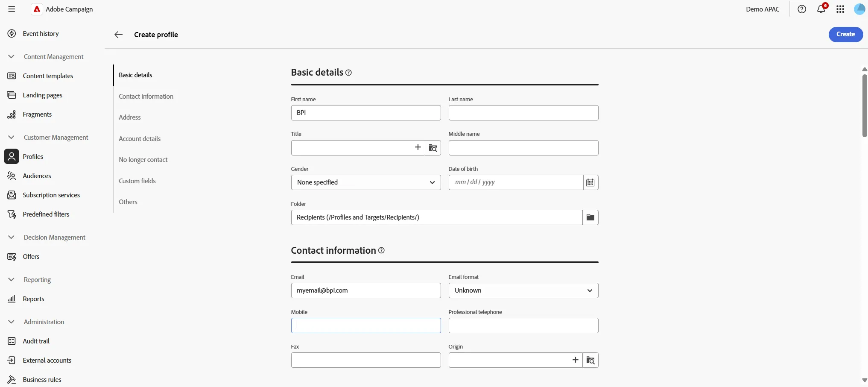Open the Email format dropdown

(x=523, y=290)
